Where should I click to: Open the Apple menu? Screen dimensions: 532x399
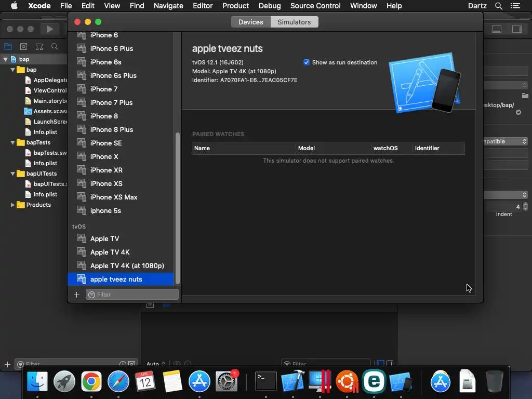[14, 6]
